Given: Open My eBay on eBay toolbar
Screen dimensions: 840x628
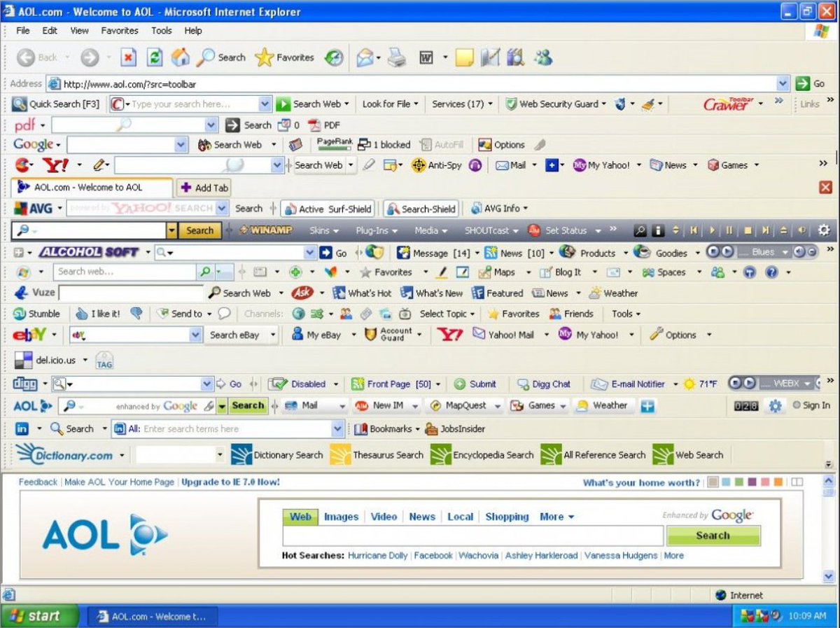Looking at the screenshot, I should 316,335.
